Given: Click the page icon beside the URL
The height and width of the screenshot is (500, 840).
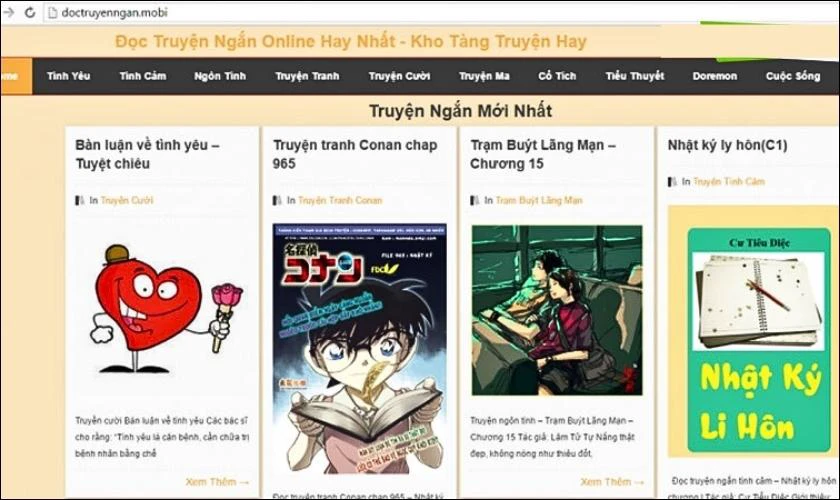Looking at the screenshot, I should pos(52,12).
